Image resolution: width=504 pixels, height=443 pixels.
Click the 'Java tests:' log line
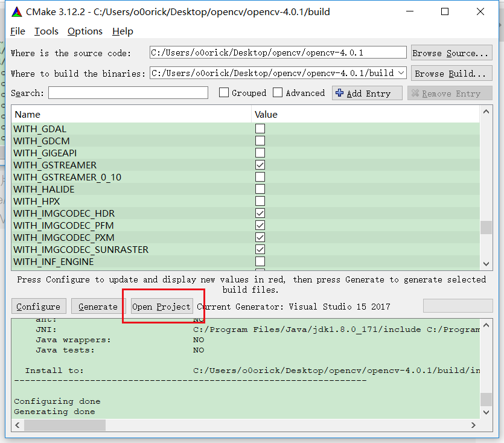(x=65, y=350)
